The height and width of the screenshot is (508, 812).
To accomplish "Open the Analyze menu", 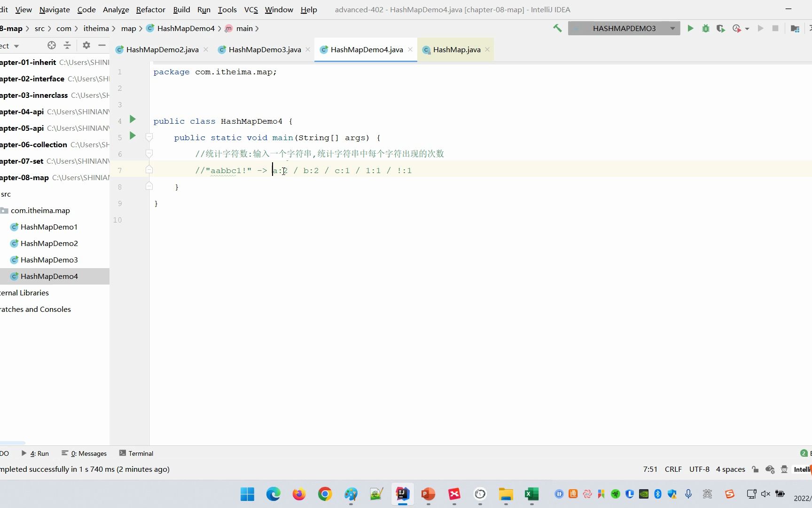I will click(x=116, y=9).
